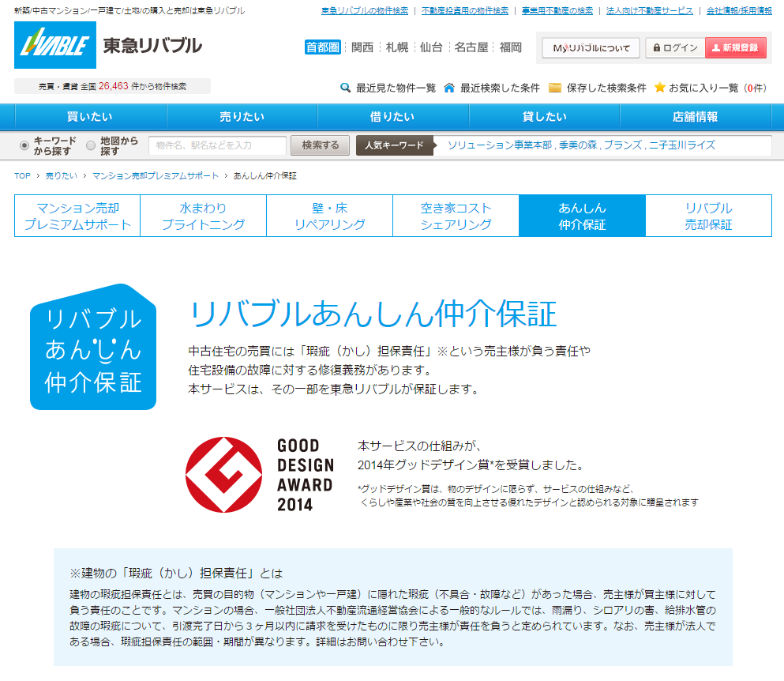Click the Livable logo image
This screenshot has height=681, width=784.
pos(55,45)
